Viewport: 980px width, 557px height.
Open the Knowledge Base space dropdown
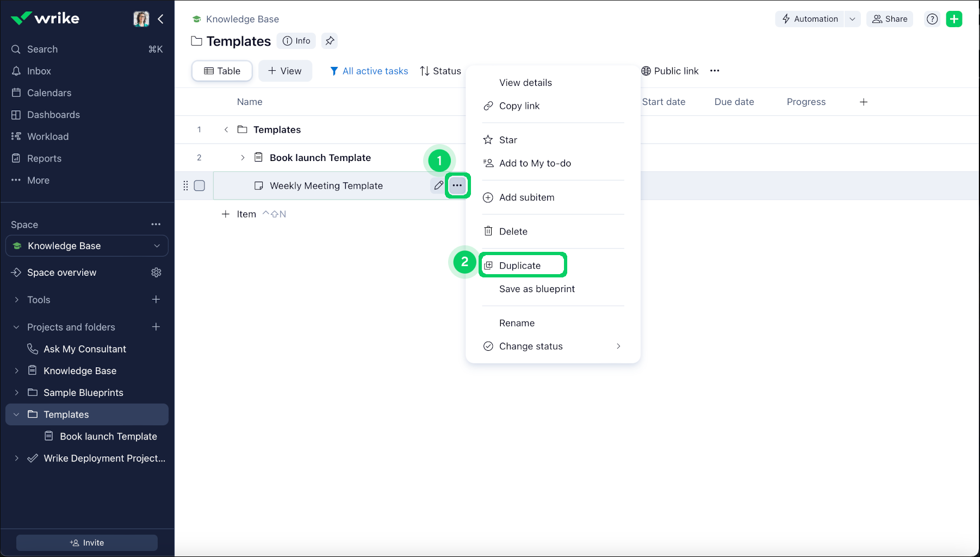click(157, 245)
